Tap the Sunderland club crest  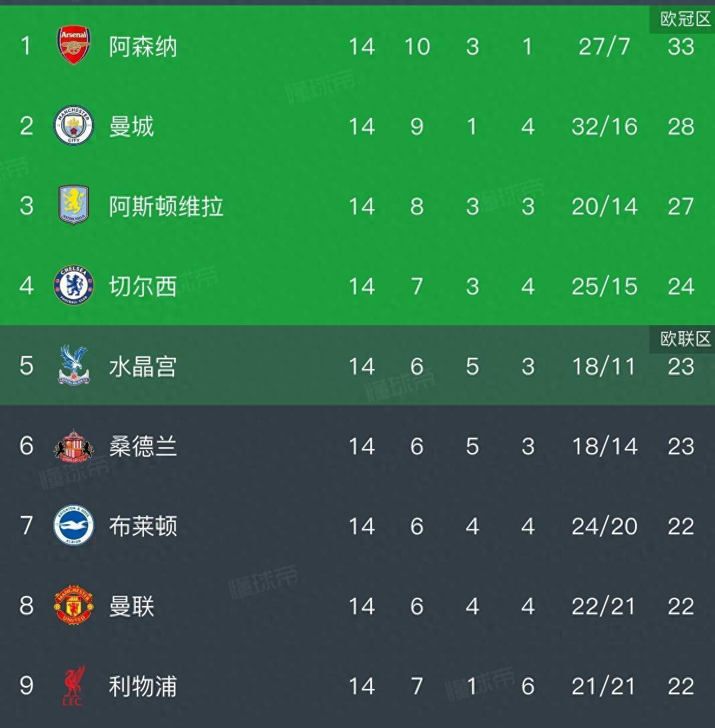73,445
